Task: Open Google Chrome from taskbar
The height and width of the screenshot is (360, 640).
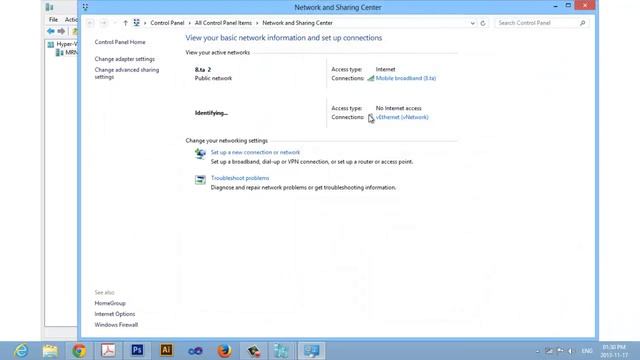Action: 79,351
